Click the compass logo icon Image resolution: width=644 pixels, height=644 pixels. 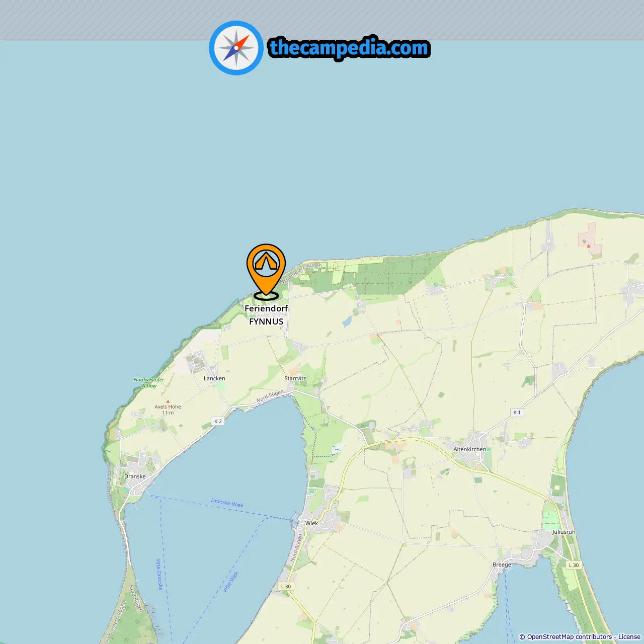(236, 48)
